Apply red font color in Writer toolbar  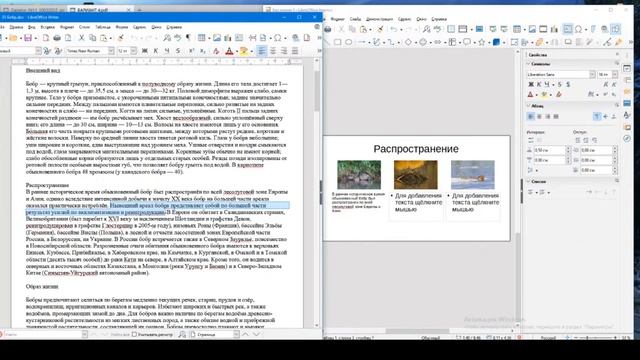point(229,51)
